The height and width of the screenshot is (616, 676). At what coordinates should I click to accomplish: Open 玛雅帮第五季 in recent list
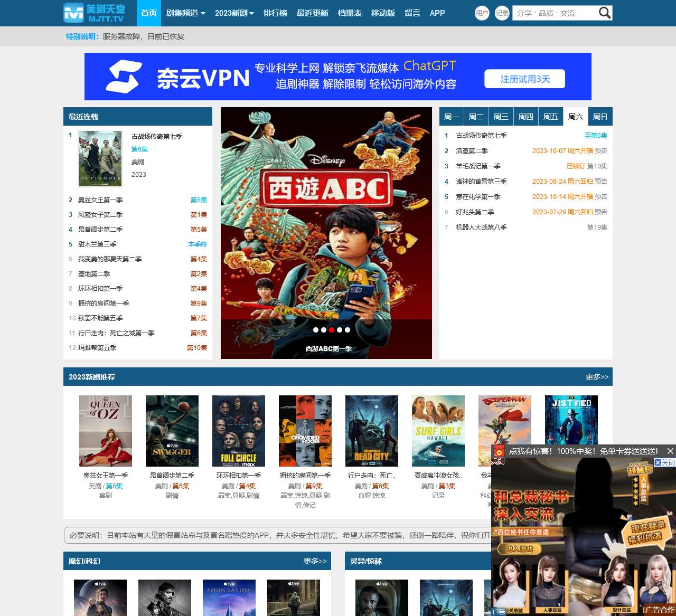click(x=97, y=348)
